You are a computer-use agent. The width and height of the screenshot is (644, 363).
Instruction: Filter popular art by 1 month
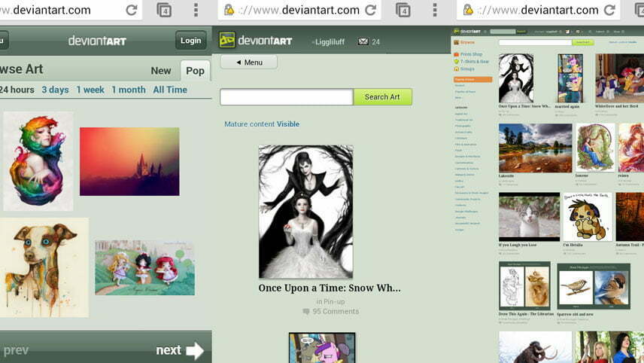tap(129, 90)
